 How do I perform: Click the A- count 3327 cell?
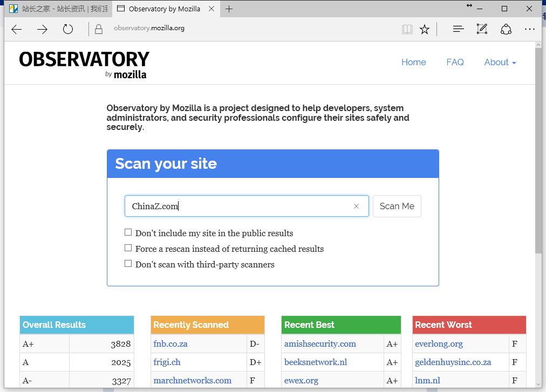[101, 380]
